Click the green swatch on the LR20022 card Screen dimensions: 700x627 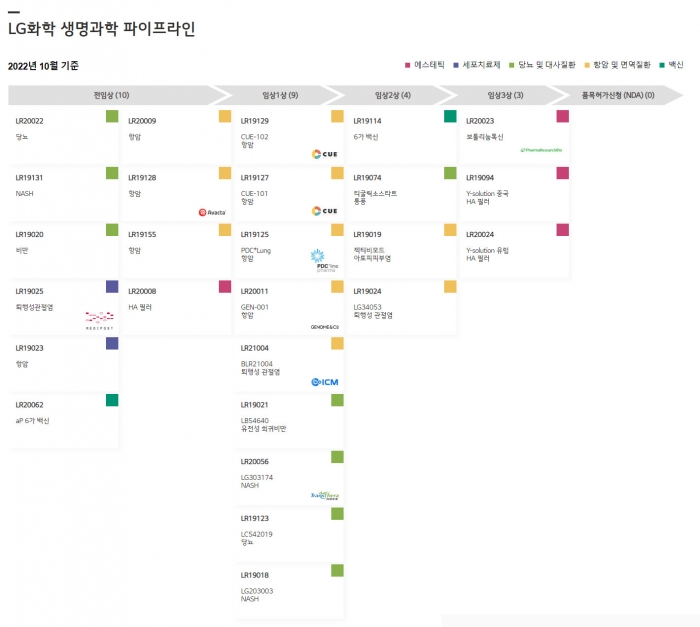112,116
